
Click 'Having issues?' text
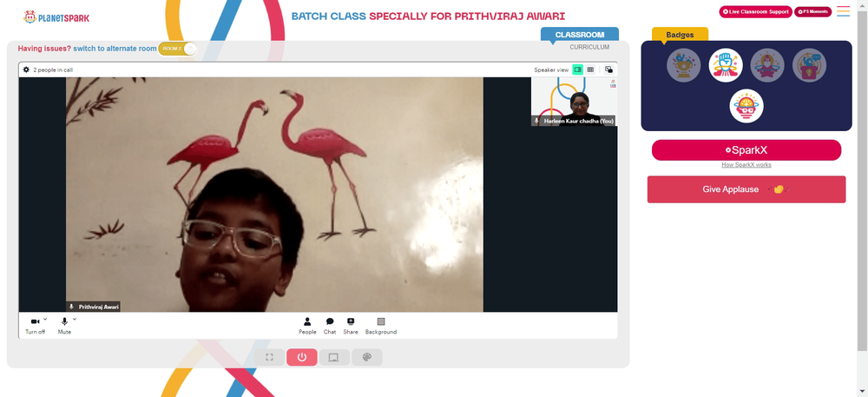[x=44, y=49]
